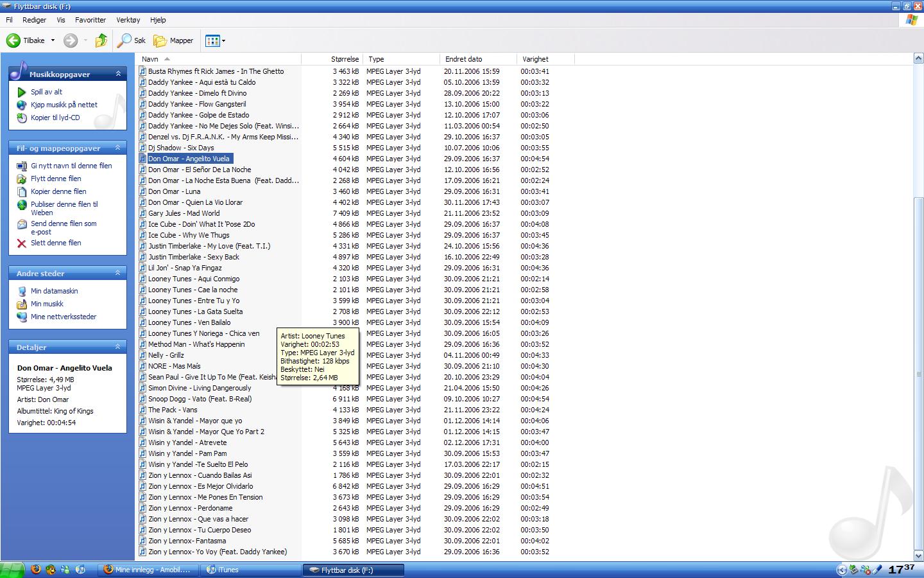Select Lil Jon' - Snap Ya Fingaz file
Viewport: 924px width, 578px height.
(185, 268)
